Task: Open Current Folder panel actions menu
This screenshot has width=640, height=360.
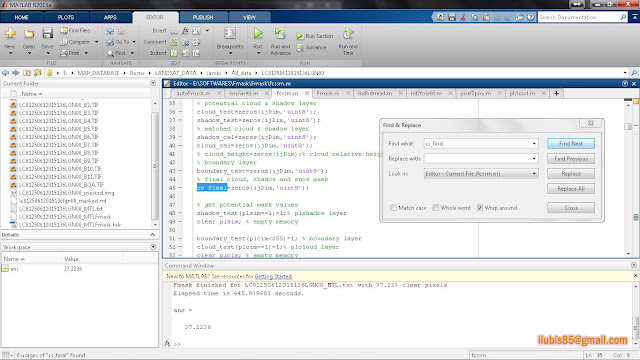Action: (153, 83)
